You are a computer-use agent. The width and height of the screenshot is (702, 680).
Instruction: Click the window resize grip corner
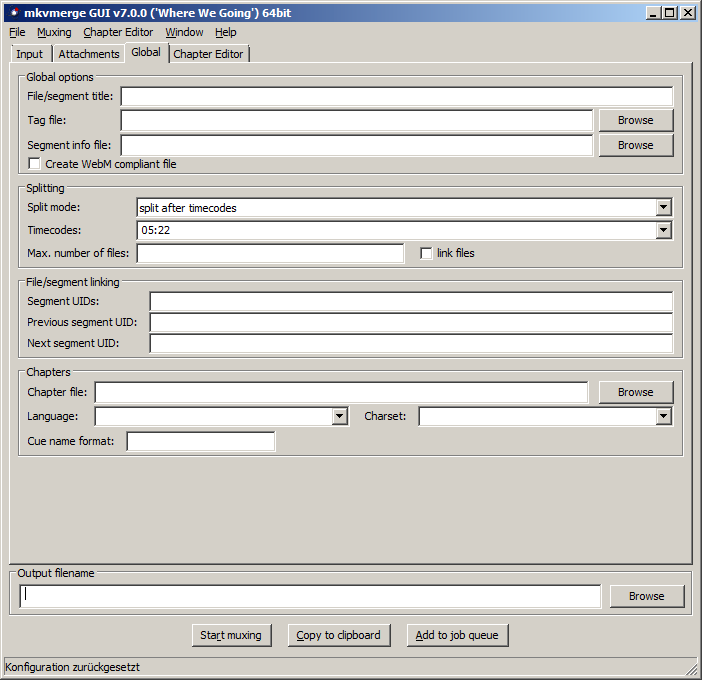point(692,670)
